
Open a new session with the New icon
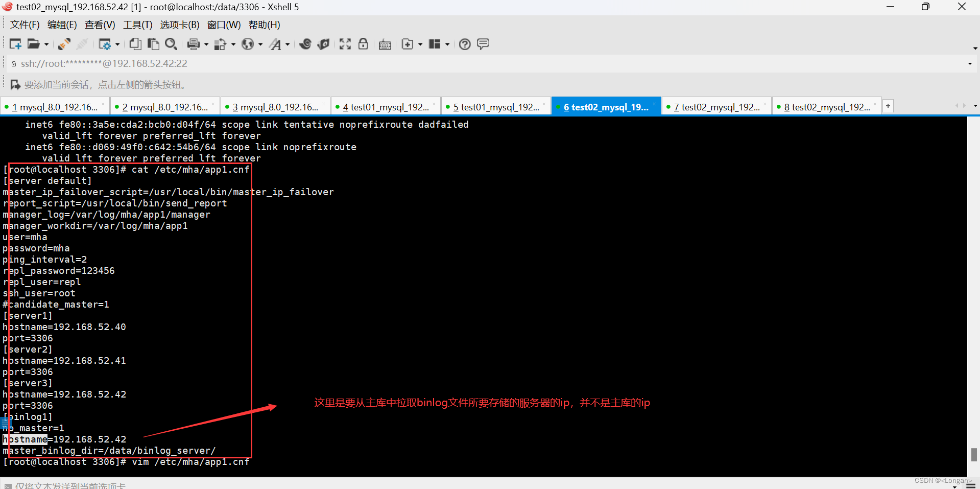click(15, 44)
